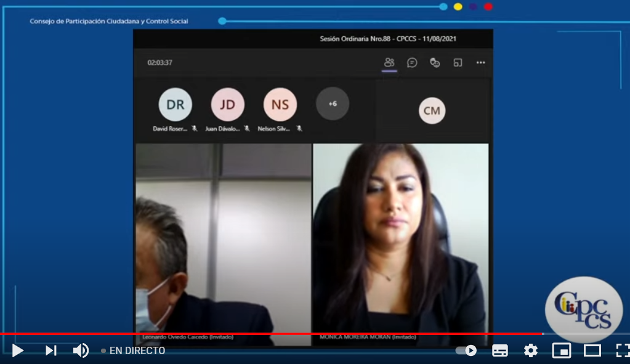This screenshot has height=364, width=630.
Task: Select the JD avatar for Juan Dávalo
Action: coord(228,105)
